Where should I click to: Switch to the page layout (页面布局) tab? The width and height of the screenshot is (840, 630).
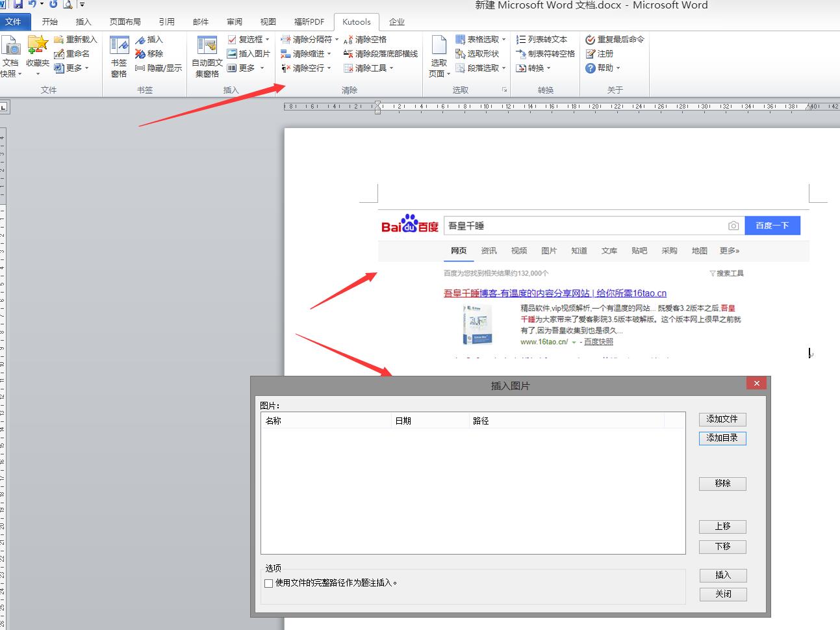coord(125,21)
